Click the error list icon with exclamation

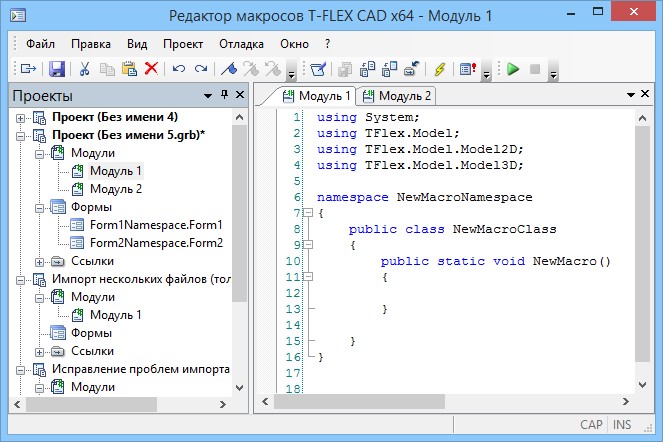click(x=468, y=69)
